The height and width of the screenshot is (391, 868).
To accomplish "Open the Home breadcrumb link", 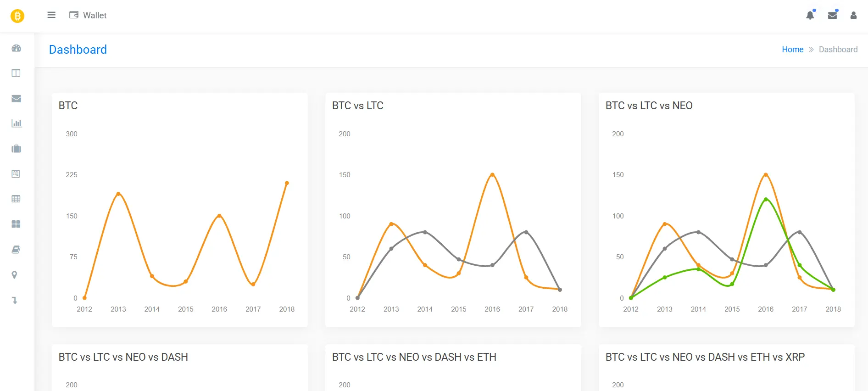I will pyautogui.click(x=792, y=49).
